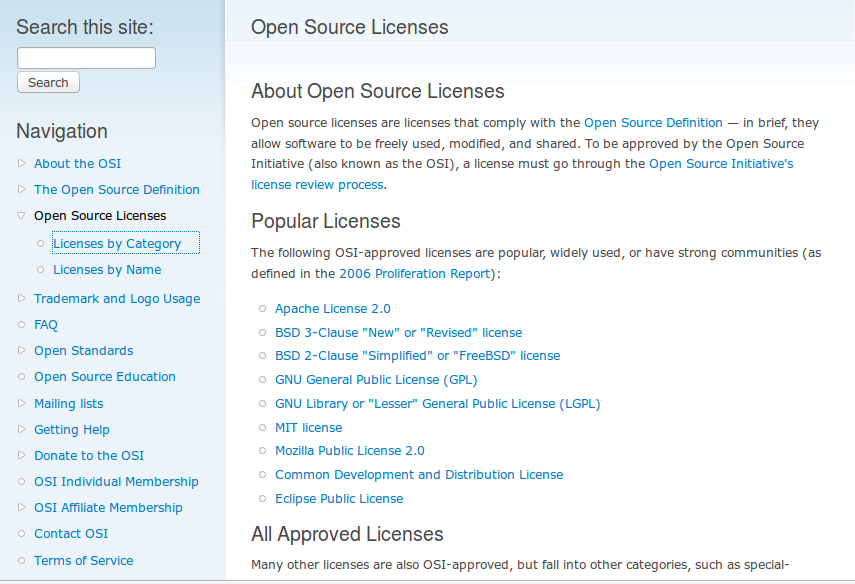Screen dimensions: 855x584
Task: Expand the Getting Help arrow
Action: tap(21, 429)
